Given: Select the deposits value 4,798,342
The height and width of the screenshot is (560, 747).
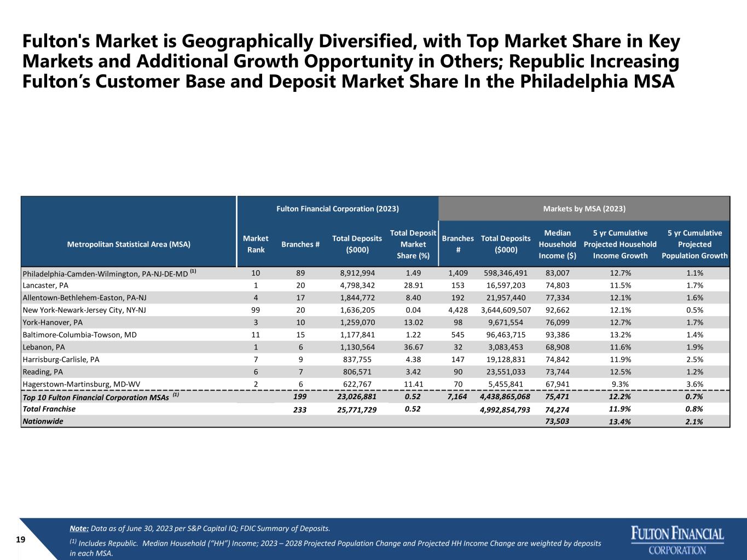Looking at the screenshot, I should click(357, 285).
